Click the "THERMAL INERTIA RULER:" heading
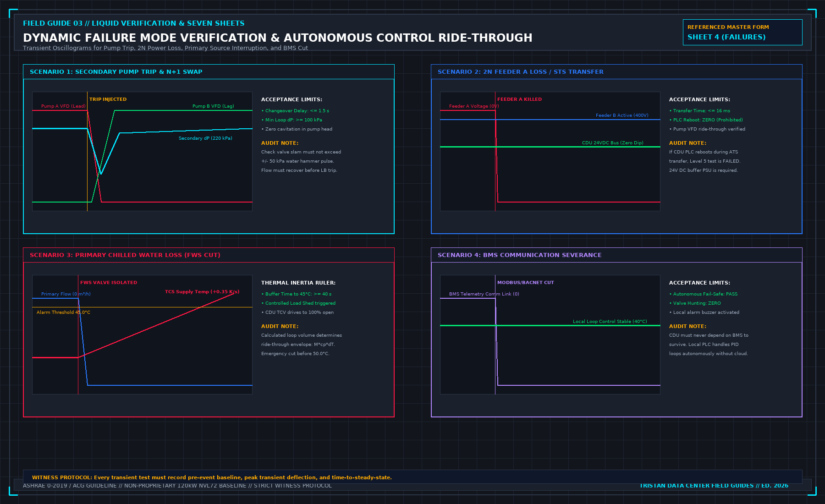 [x=298, y=283]
